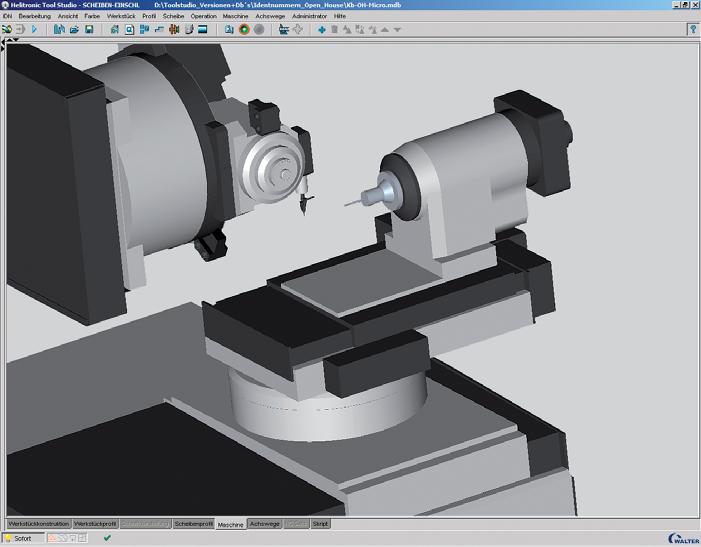Click the grey arrow-into-door toolbar icon
701x547 pixels.
click(21, 29)
